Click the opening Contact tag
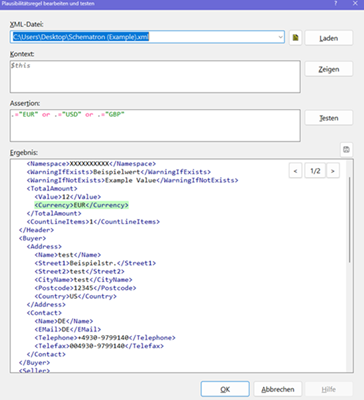Screen dimensions: 364x400 pyautogui.click(x=44, y=313)
